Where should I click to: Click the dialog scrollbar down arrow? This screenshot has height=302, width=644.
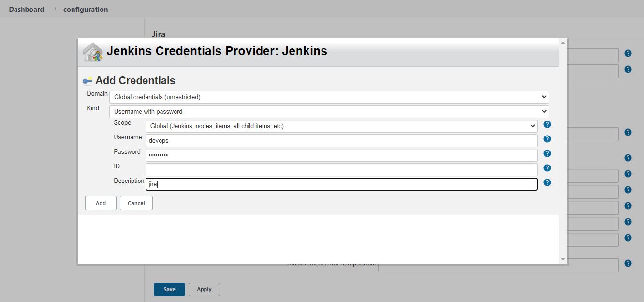(x=563, y=259)
